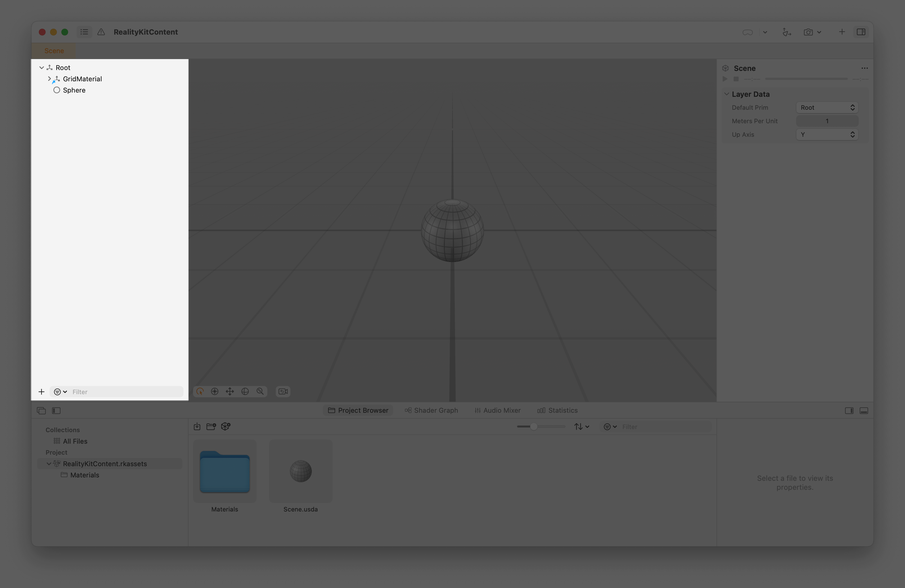Create a new folder in Project Browser
905x588 pixels.
click(x=211, y=427)
